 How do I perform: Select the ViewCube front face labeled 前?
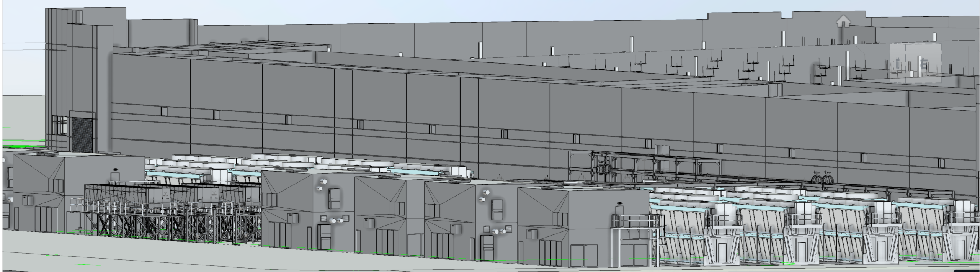[898, 63]
